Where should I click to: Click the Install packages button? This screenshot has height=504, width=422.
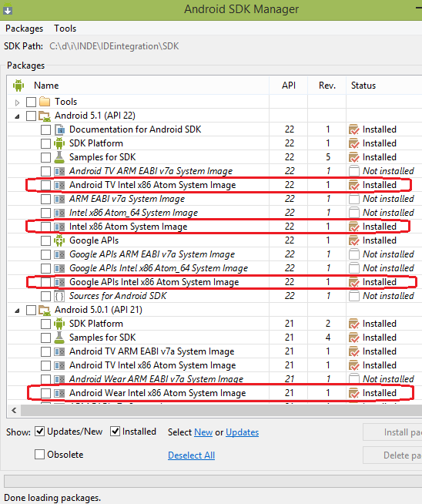[393, 432]
